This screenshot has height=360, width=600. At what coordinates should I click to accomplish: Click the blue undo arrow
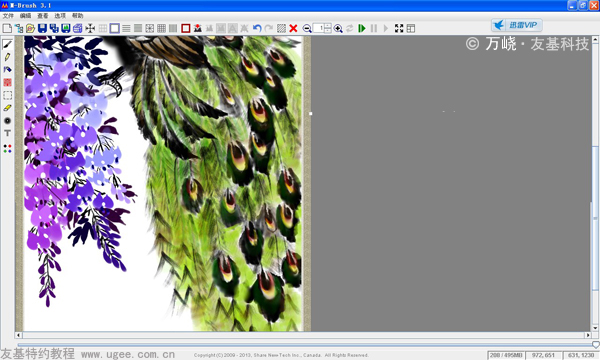tap(257, 28)
